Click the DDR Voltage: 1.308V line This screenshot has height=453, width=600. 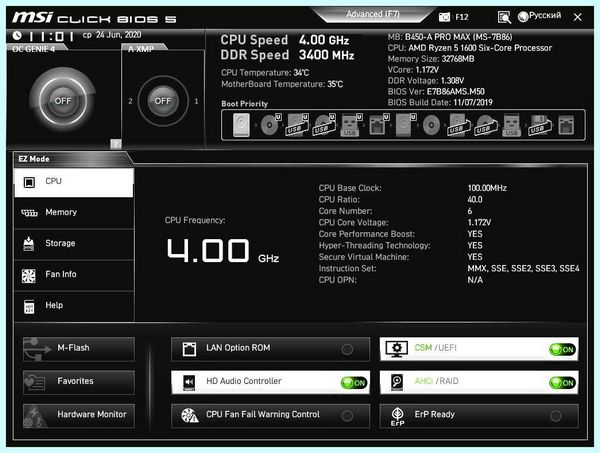[426, 81]
